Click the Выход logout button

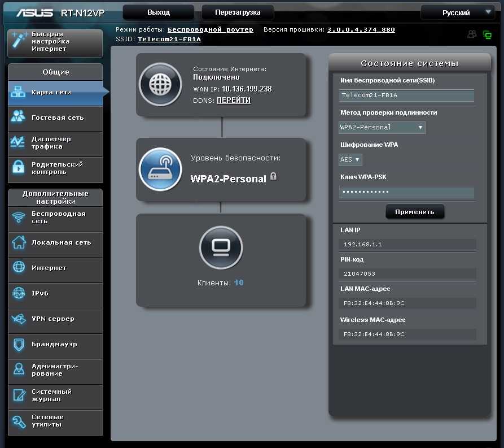tap(159, 12)
